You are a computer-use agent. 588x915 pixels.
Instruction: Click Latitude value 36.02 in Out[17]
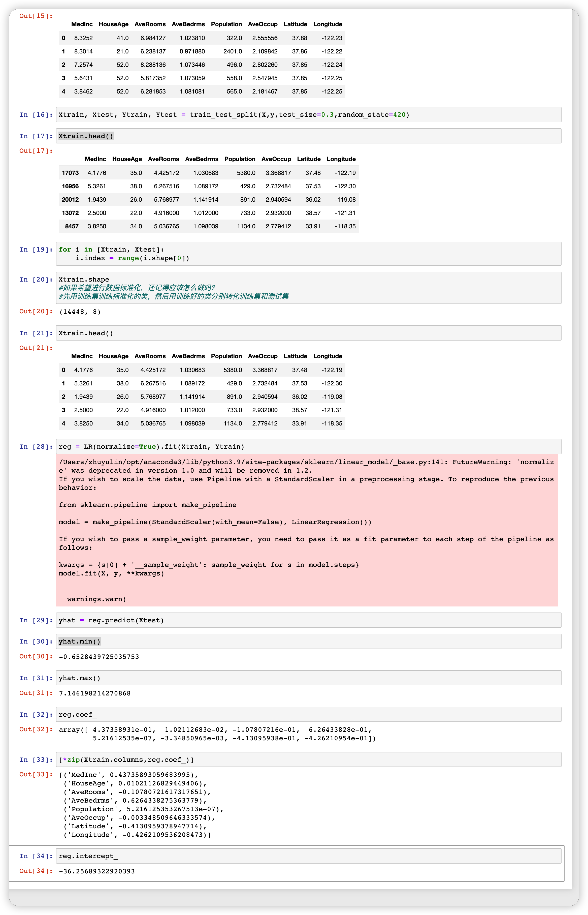point(313,199)
